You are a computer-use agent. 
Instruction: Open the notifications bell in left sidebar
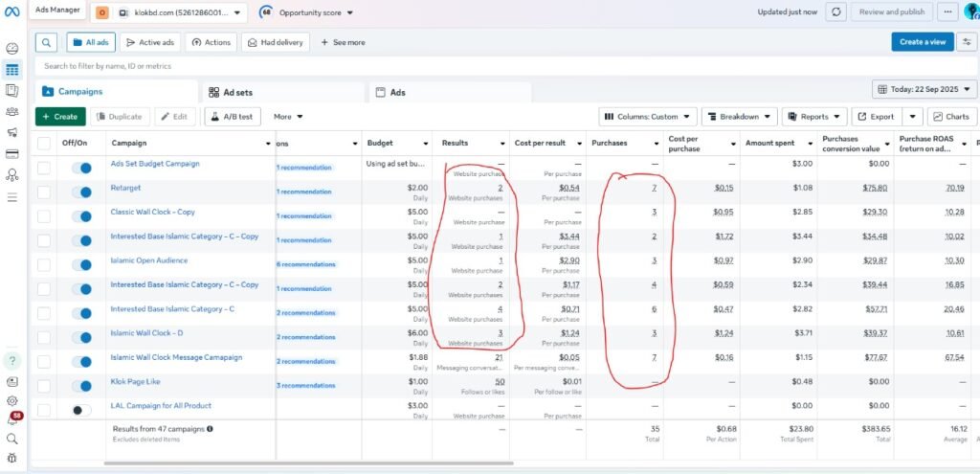coord(12,419)
